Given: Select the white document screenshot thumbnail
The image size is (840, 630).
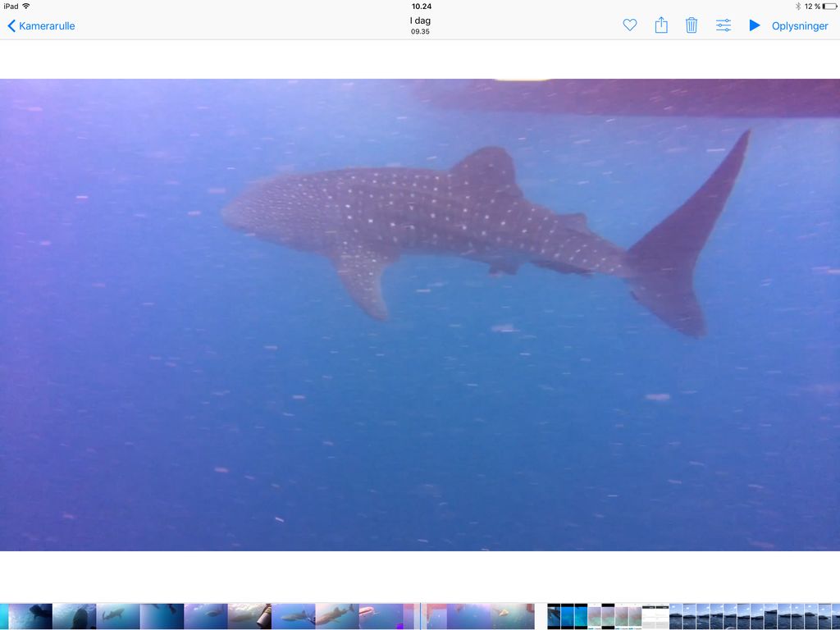Looking at the screenshot, I should (655, 616).
